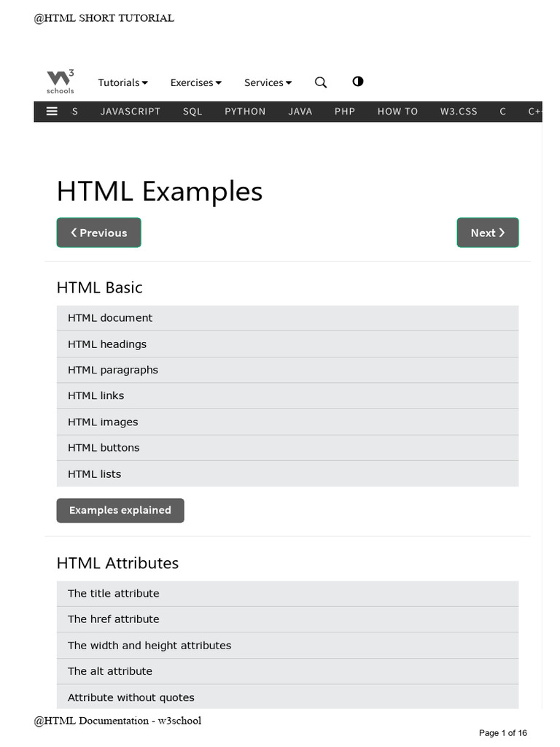Click the Next button
The image size is (560, 747).
point(488,233)
